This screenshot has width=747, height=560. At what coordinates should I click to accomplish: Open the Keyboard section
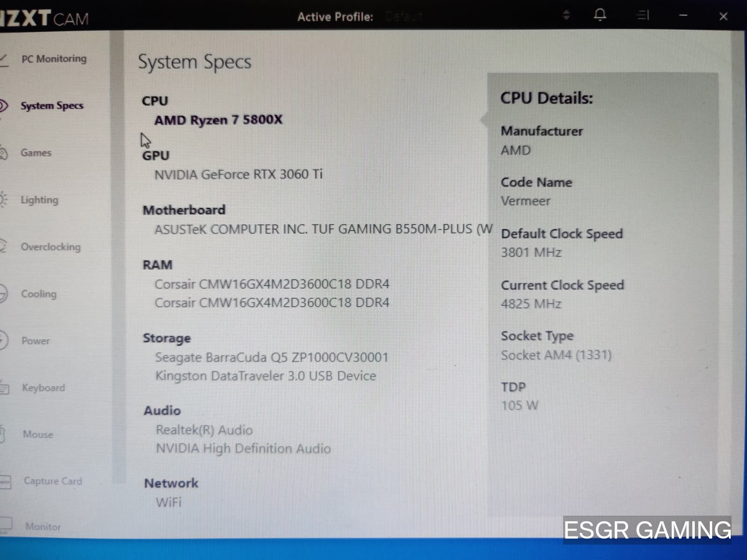(x=43, y=388)
